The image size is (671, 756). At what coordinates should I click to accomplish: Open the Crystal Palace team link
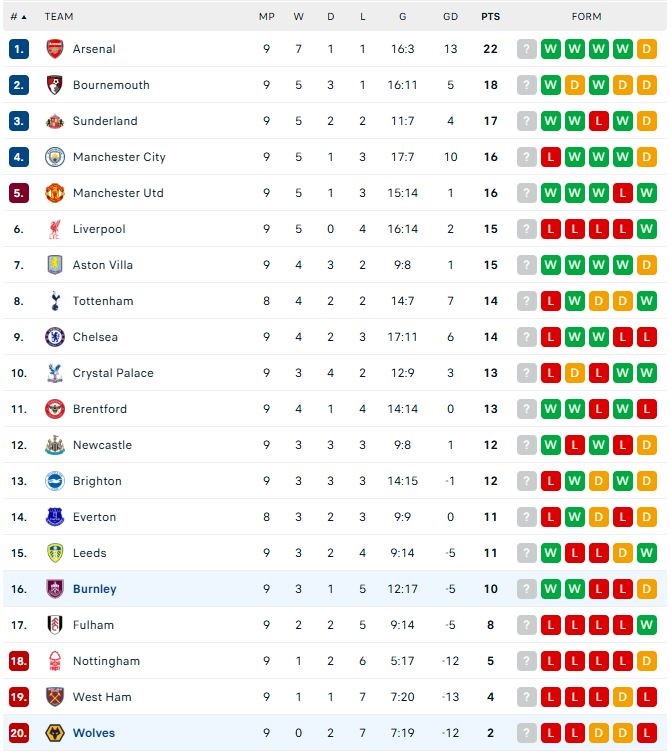[x=113, y=373]
